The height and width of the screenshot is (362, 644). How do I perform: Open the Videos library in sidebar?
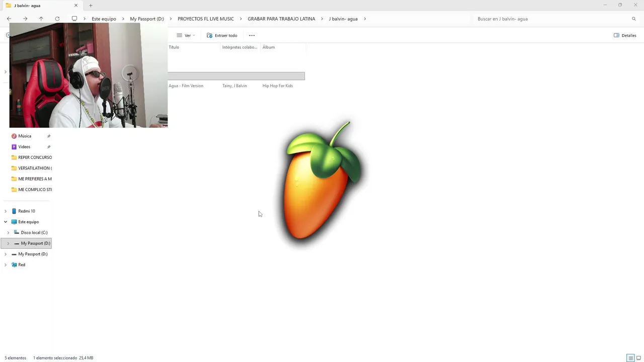[x=24, y=147]
